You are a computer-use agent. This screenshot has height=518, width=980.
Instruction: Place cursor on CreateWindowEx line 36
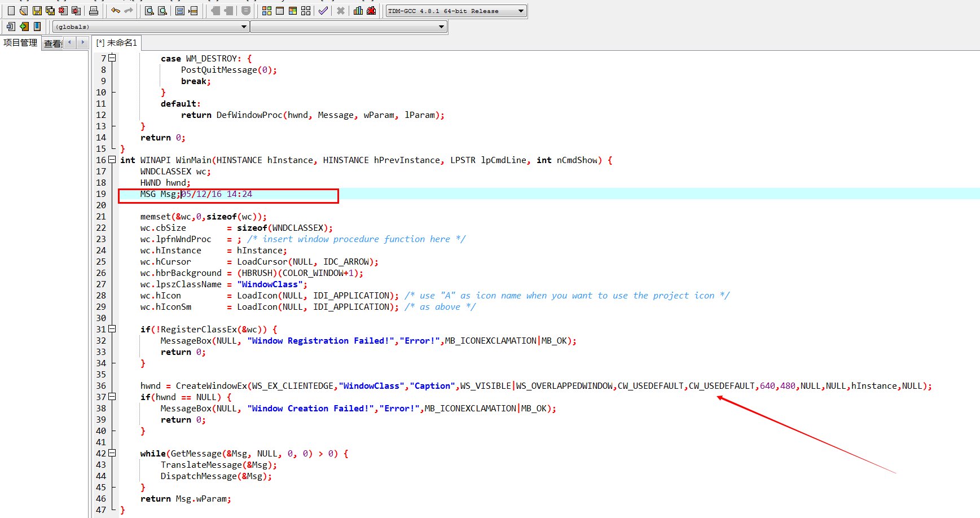click(x=395, y=386)
